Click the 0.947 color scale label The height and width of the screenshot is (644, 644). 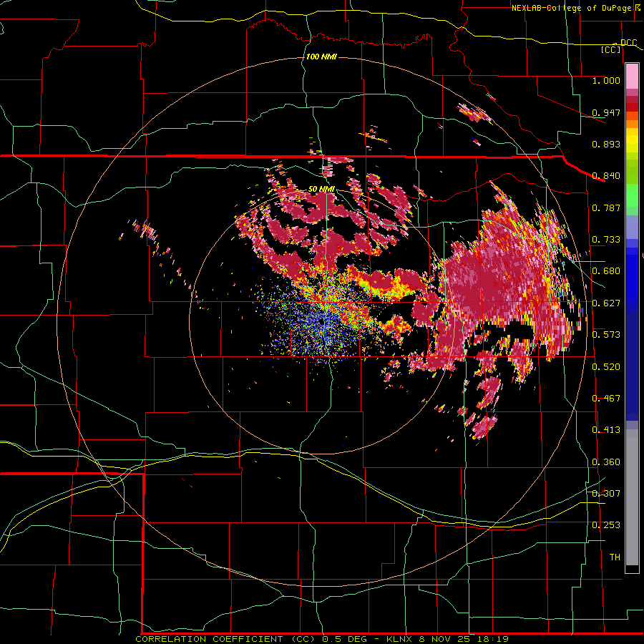[606, 112]
